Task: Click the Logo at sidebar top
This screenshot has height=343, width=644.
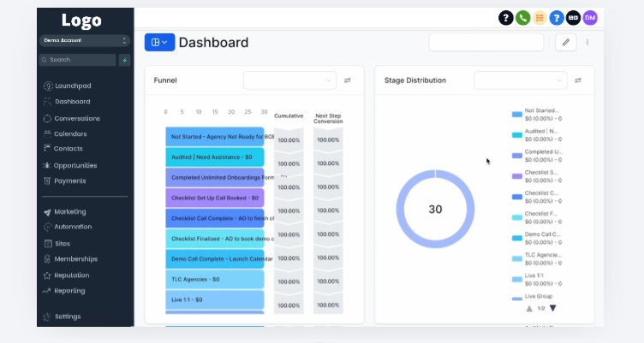Action: pyautogui.click(x=81, y=21)
